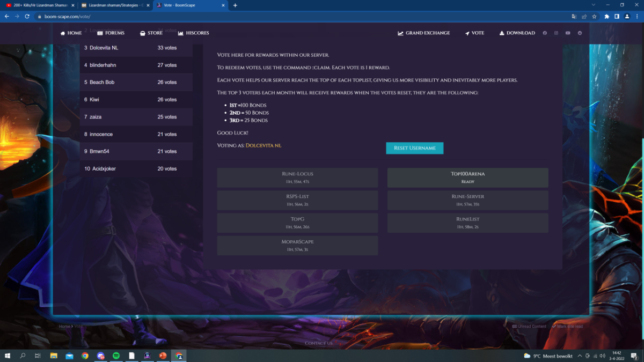This screenshot has width=644, height=362.
Task: Translate this page icon
Action: click(x=574, y=17)
